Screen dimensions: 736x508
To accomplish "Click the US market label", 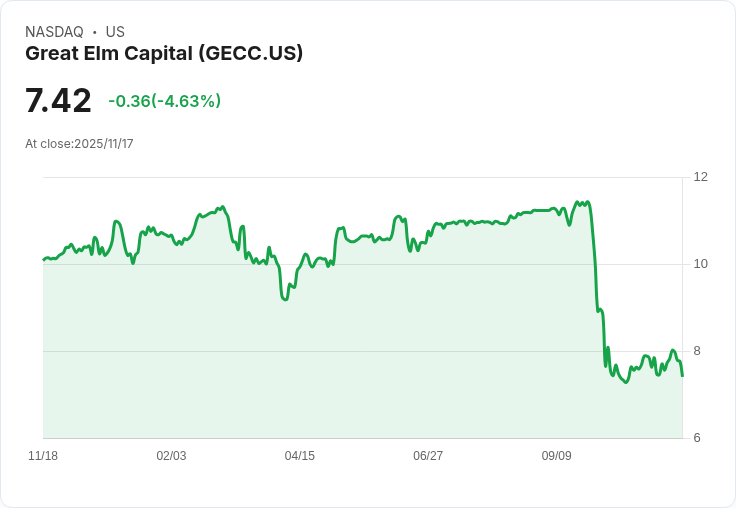I will tap(115, 32).
